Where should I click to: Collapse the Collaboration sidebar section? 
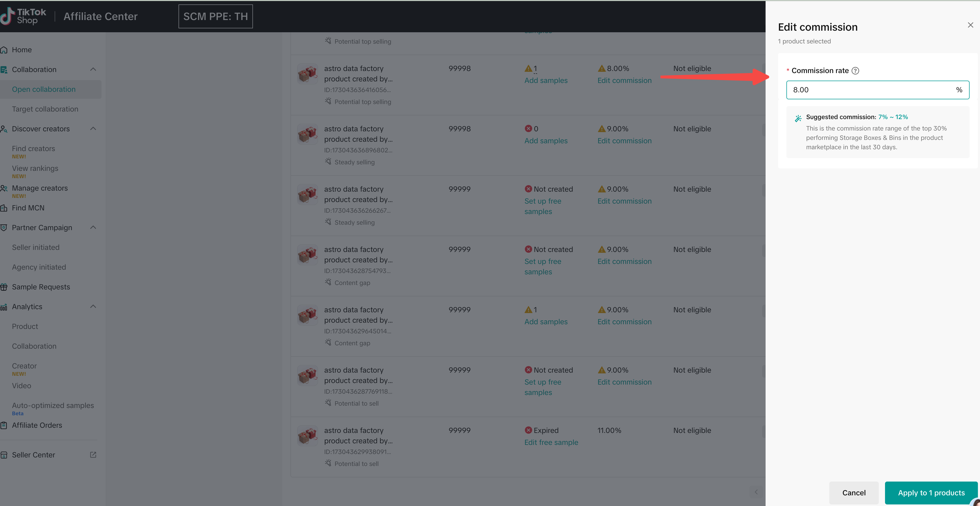(93, 69)
